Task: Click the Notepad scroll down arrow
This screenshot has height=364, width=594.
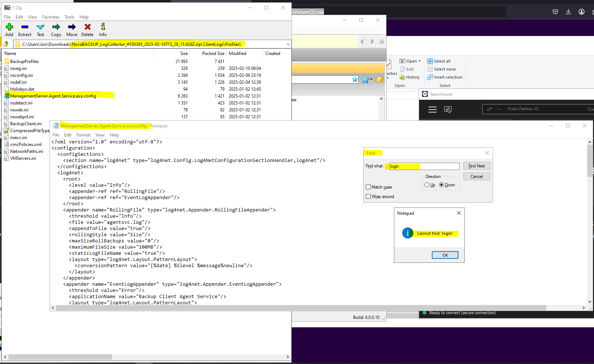Action: [590, 302]
